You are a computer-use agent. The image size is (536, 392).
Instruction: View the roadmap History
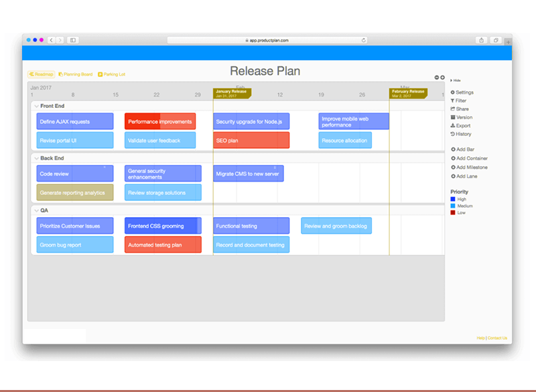pos(462,134)
